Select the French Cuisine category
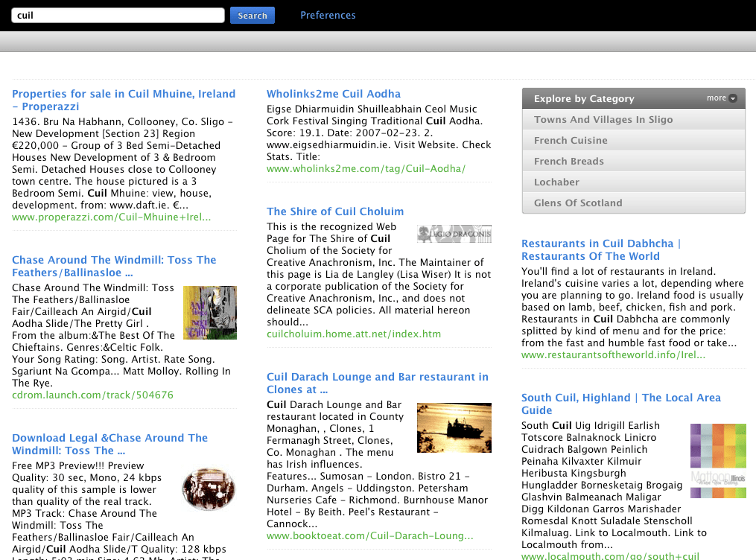Screen dimensions: 756x560 [x=634, y=140]
